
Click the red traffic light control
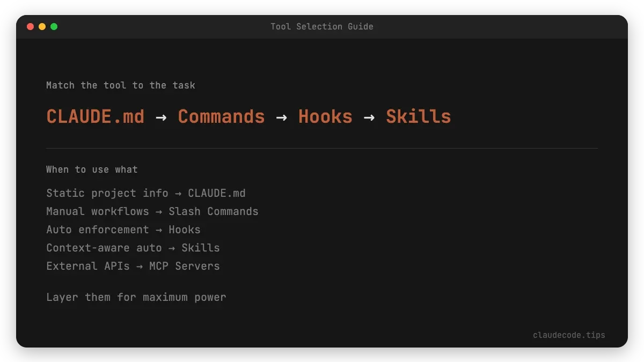pyautogui.click(x=30, y=25)
